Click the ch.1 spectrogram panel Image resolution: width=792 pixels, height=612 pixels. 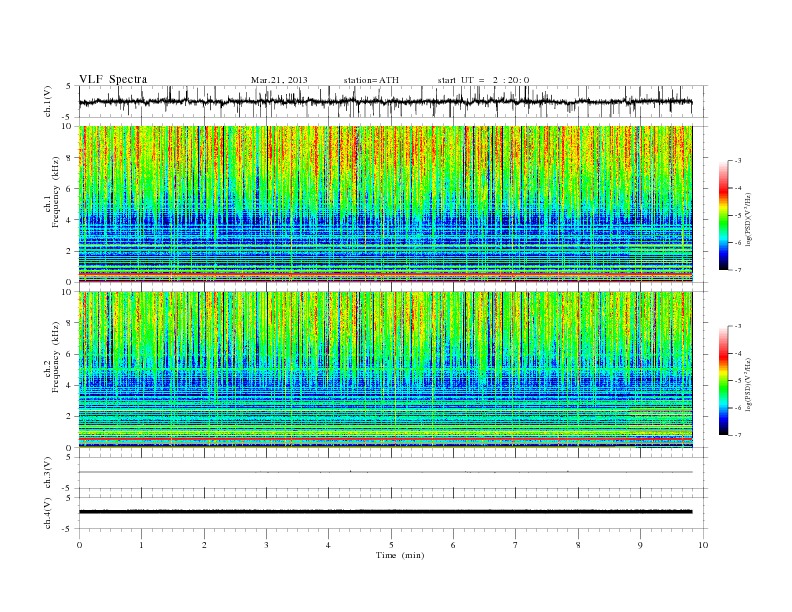point(386,204)
